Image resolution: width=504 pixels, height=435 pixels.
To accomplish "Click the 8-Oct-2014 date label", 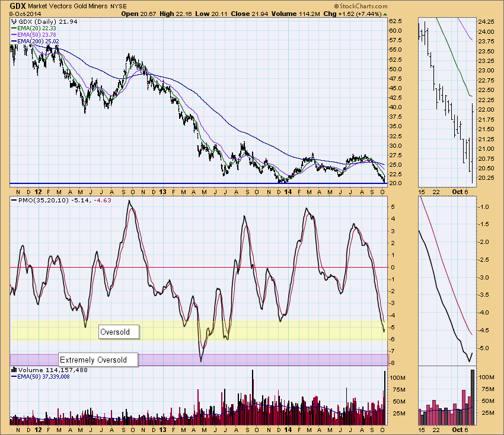I will coord(18,13).
